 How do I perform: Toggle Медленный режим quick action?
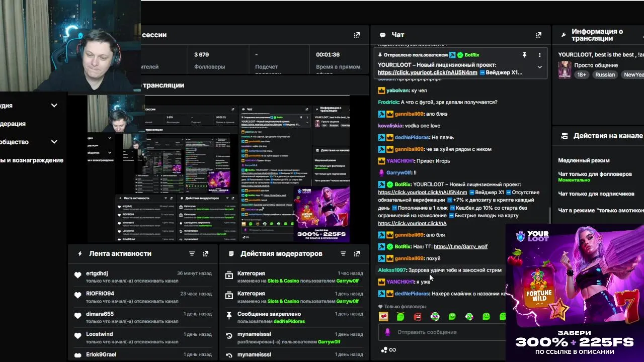tap(584, 160)
